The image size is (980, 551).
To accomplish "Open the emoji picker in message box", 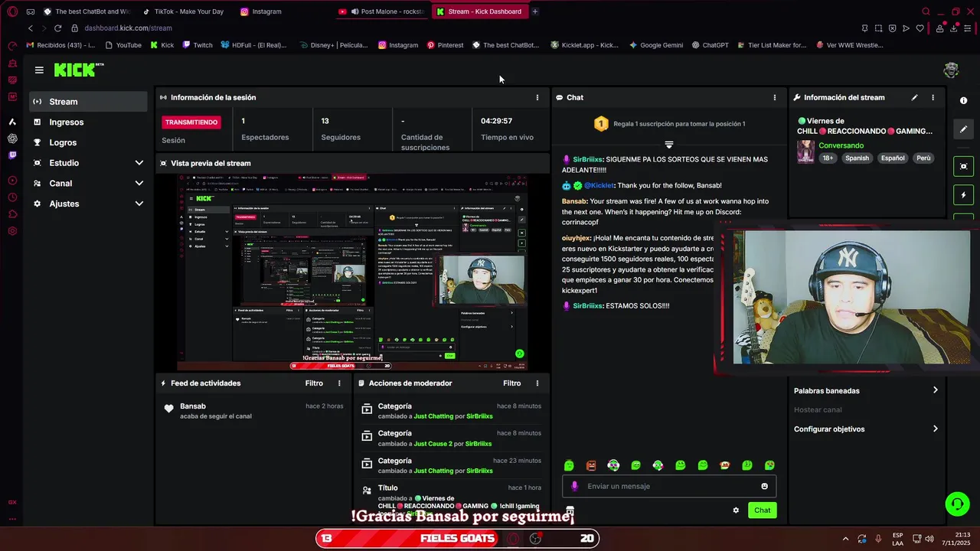I will tap(764, 486).
